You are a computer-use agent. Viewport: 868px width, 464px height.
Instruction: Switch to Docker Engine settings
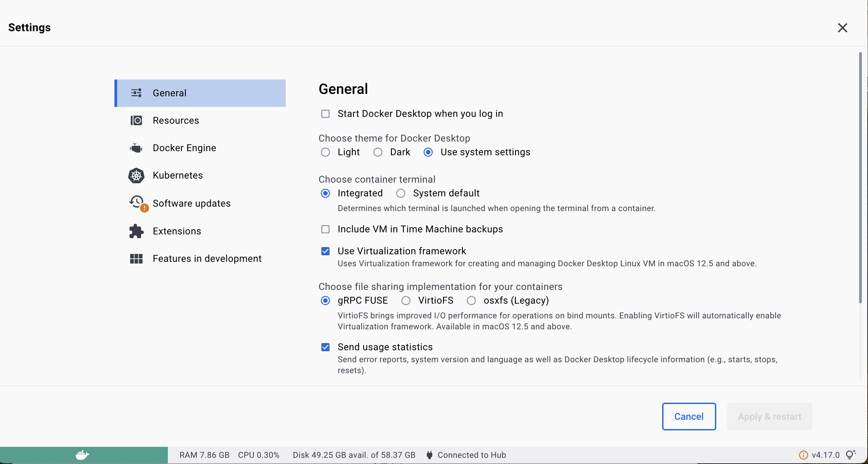[200, 148]
